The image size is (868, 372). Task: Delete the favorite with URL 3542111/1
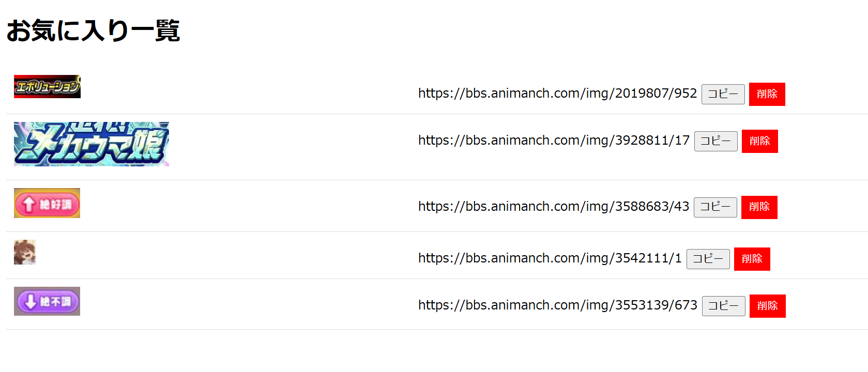click(752, 259)
